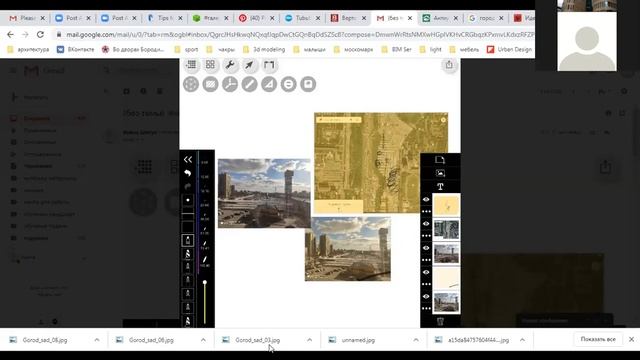This screenshot has width=640, height=360.
Task: Close the downloads bar
Action: pos(631,339)
